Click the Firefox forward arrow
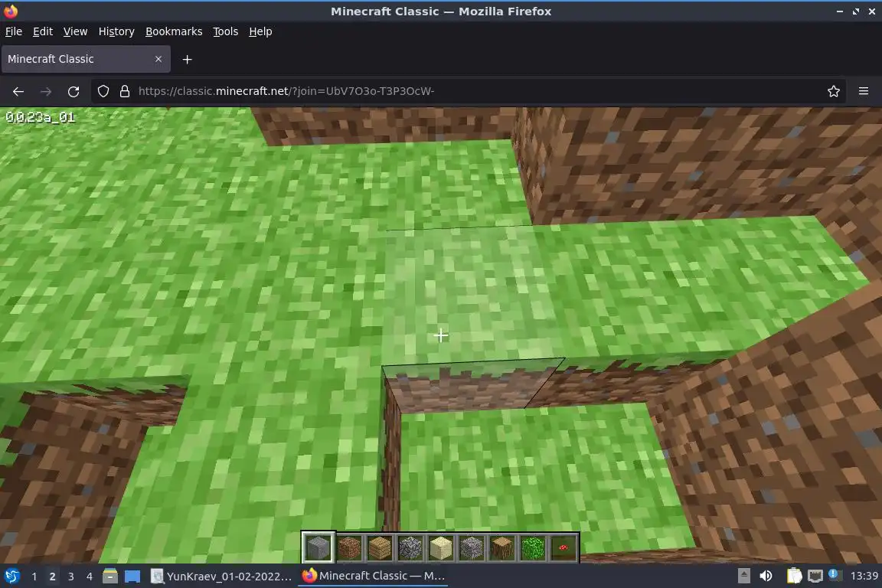Viewport: 882px width, 588px height. coord(46,91)
